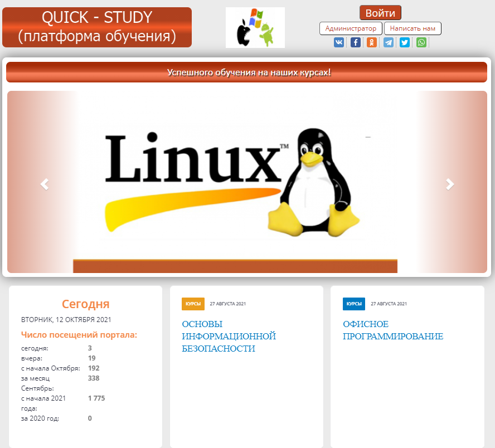Viewport: 495px width, 448px height.
Task: Open the QUICK - STUDY platform banner
Action: tap(97, 27)
